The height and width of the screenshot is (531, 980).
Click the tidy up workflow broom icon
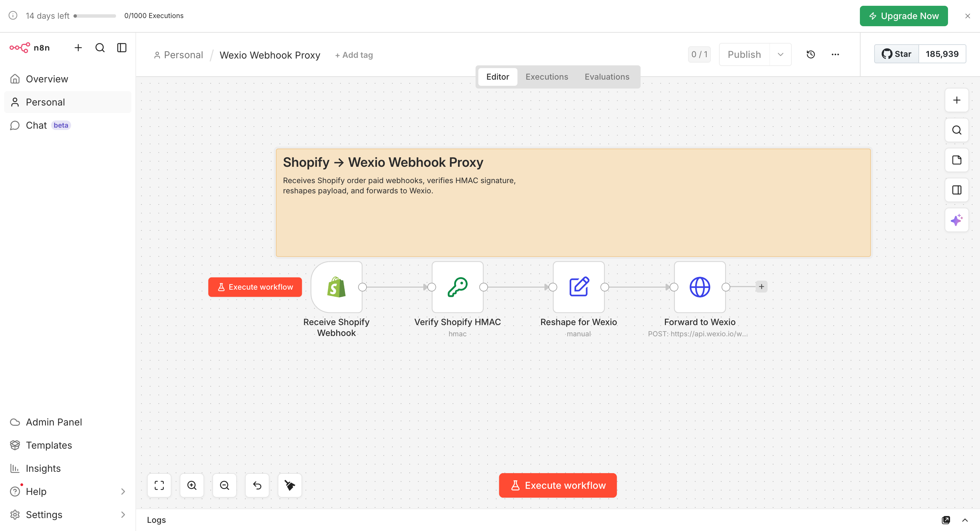click(x=290, y=485)
